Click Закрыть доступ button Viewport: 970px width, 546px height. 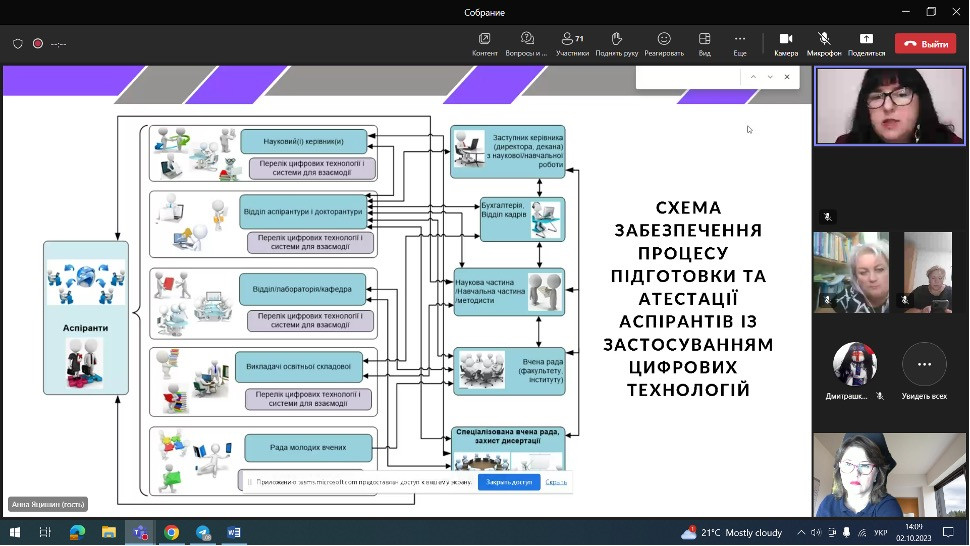509,482
